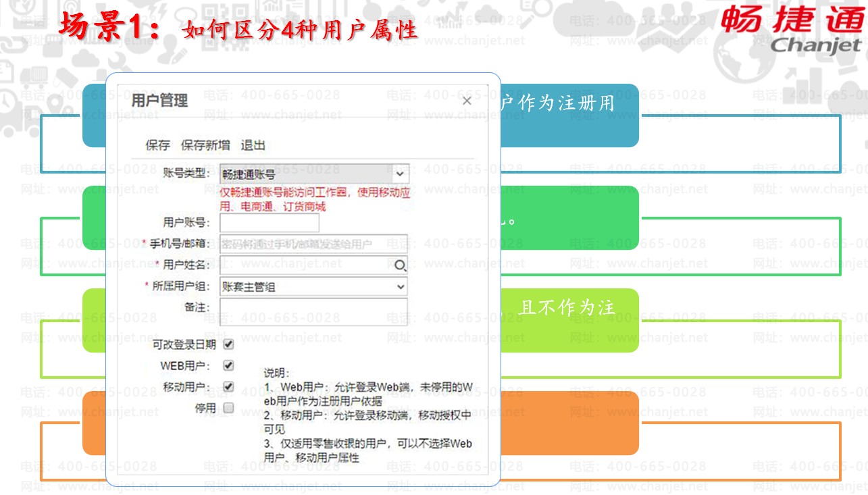Click 退出 to exit the dialog
The width and height of the screenshot is (868, 495).
253,145
